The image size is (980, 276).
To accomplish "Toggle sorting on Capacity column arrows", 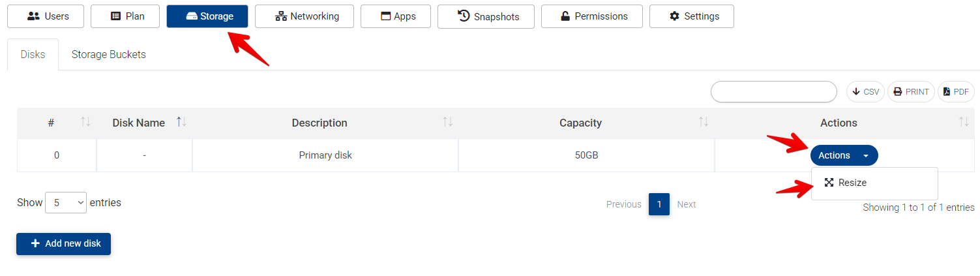I will pos(704,122).
